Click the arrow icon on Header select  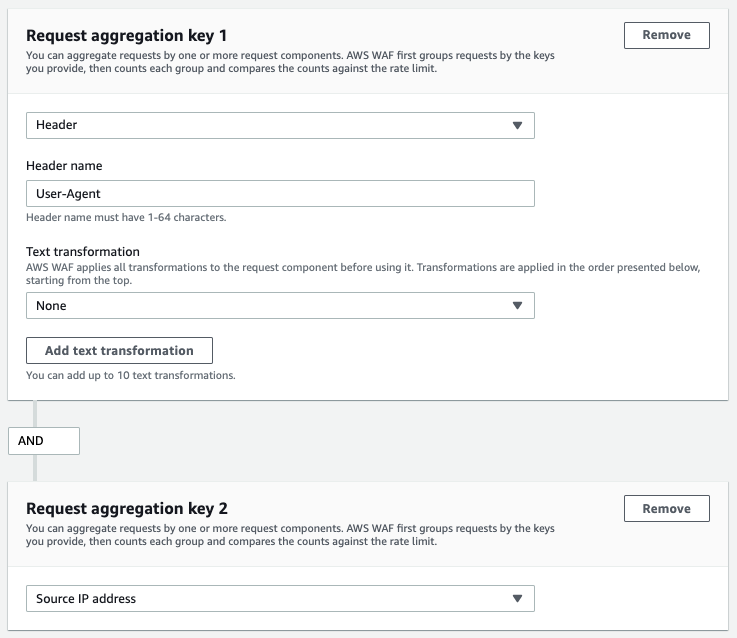point(517,126)
